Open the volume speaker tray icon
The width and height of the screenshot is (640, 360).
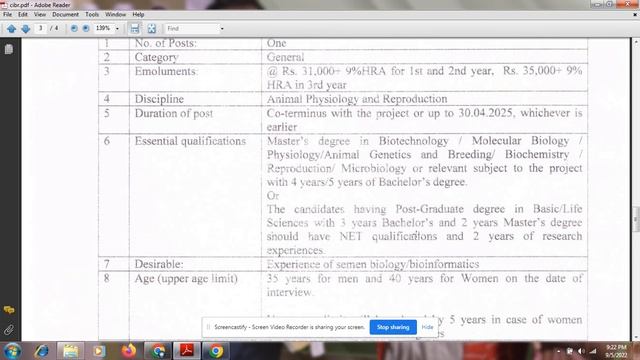pyautogui.click(x=581, y=351)
